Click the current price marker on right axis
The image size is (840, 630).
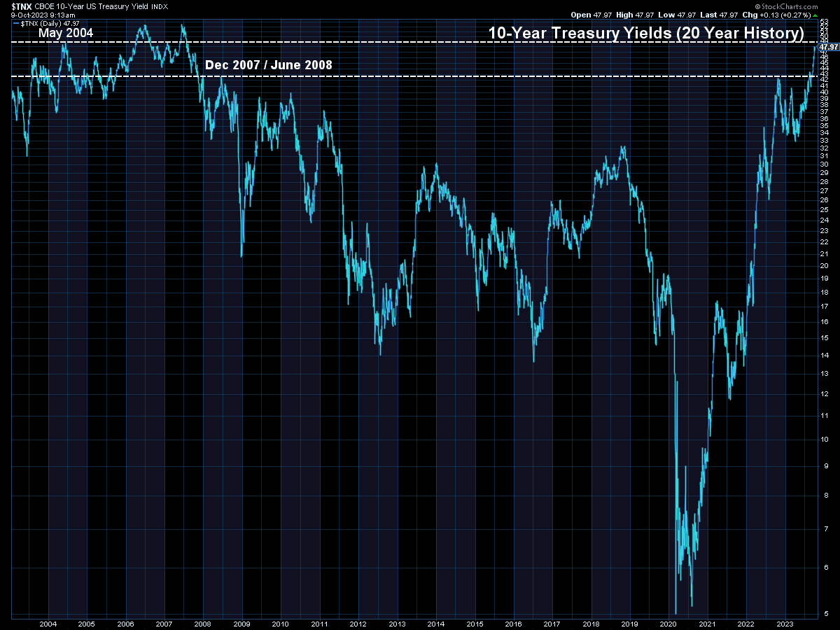click(829, 46)
